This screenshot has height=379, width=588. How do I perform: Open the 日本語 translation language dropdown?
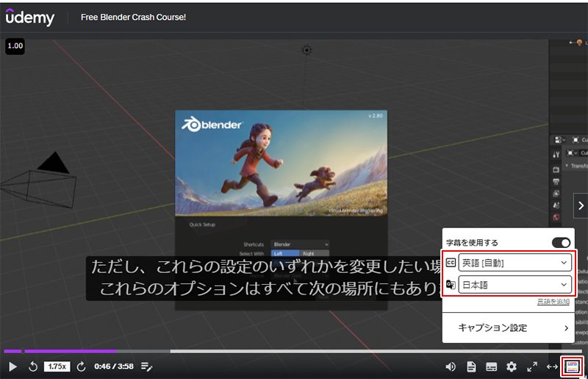pos(514,285)
